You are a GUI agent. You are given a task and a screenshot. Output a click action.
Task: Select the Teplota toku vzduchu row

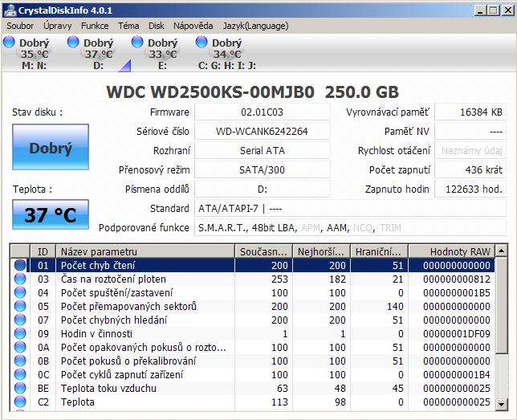click(253, 388)
